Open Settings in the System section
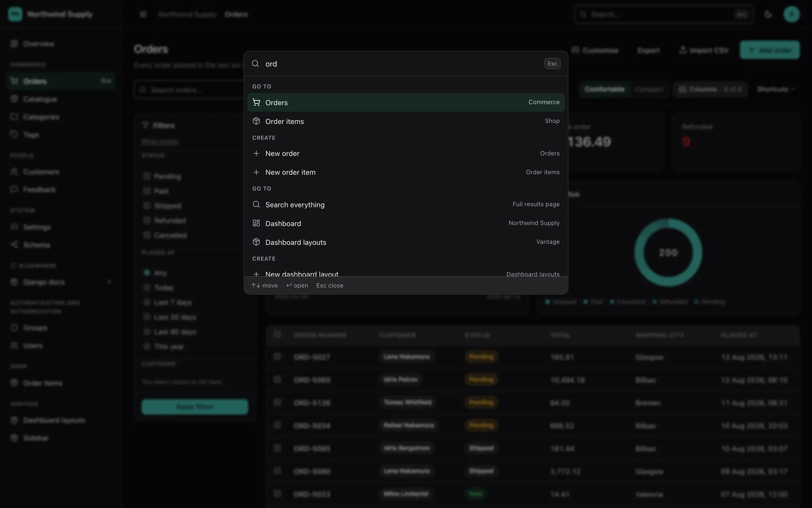Screen dimensions: 812x508 [61, 227]
